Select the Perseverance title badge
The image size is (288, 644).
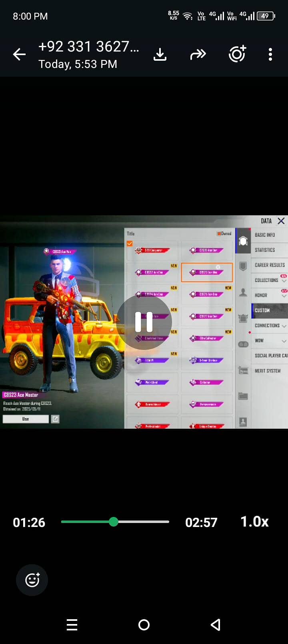click(207, 404)
